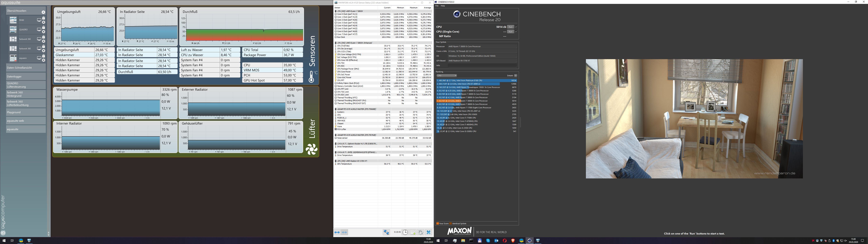Screen dimensions: 868x244
Task: Click Glaskammer temperature row
Action: tap(84, 55)
